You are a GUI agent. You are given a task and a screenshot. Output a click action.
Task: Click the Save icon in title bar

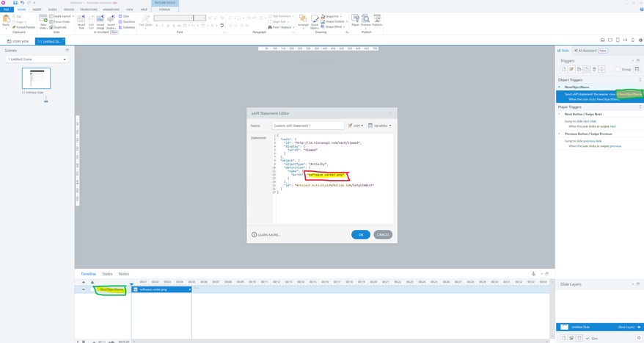coord(15,2)
